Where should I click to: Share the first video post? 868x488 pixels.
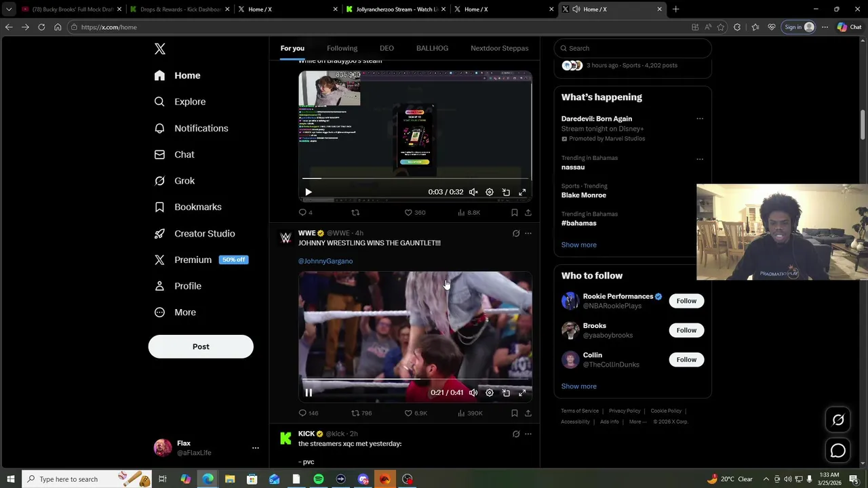[528, 213]
